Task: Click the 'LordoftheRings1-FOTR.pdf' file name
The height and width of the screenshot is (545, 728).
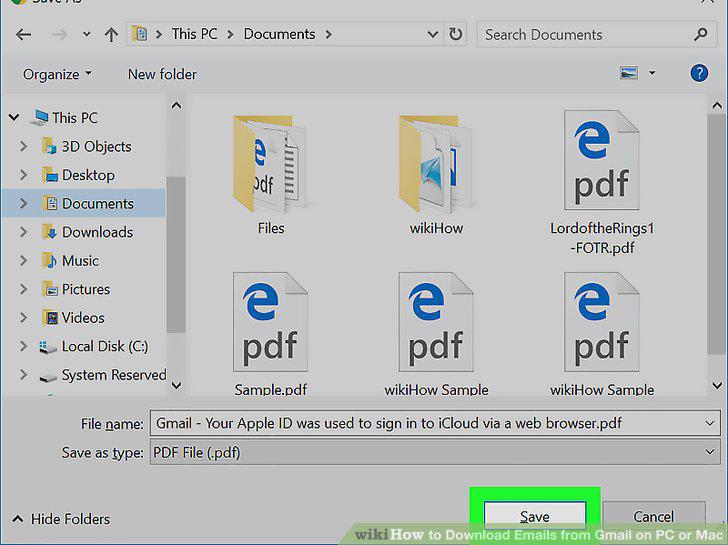Action: 602,238
